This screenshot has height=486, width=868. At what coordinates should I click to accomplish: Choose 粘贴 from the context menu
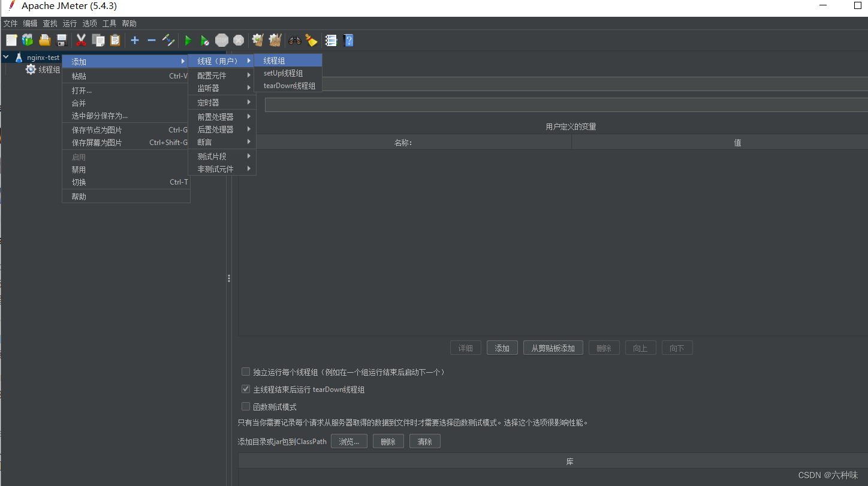pos(126,76)
